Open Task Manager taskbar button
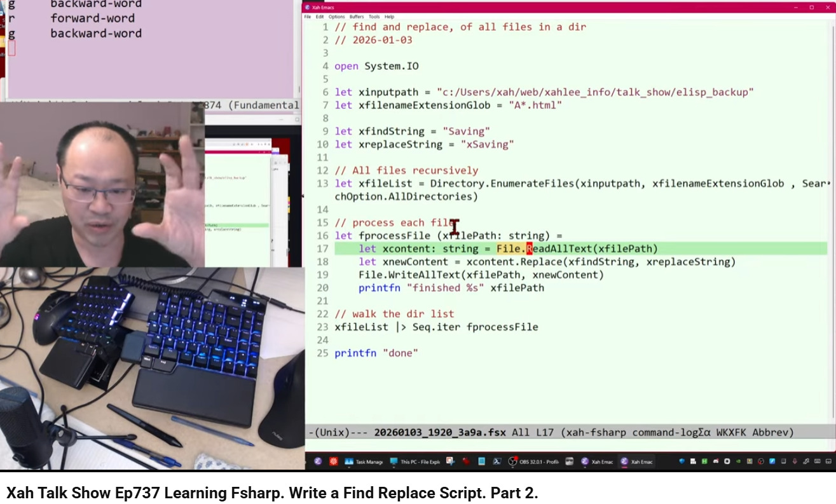 (x=363, y=462)
